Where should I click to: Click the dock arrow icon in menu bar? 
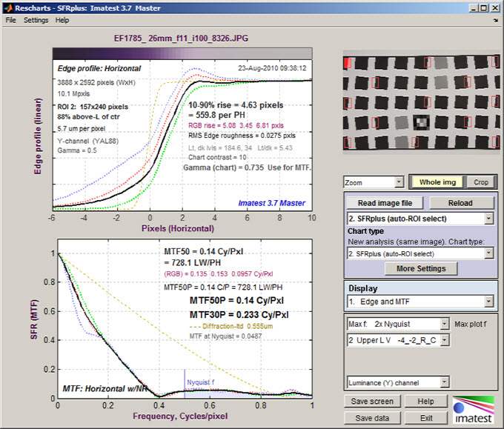[495, 20]
